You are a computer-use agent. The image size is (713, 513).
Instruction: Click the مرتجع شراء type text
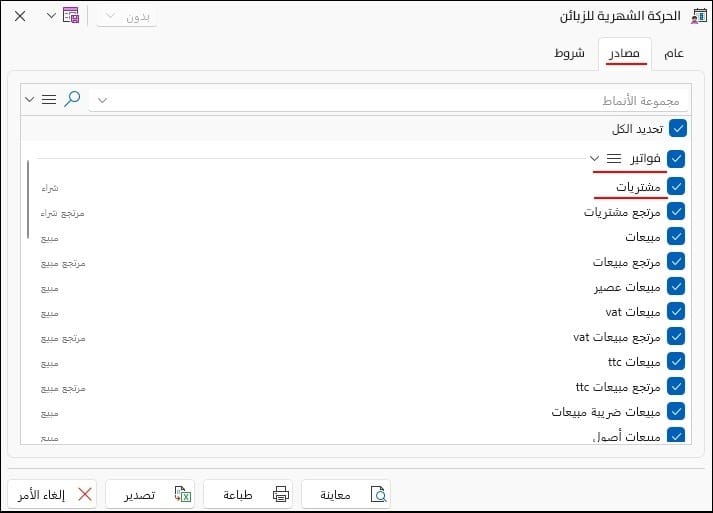click(63, 213)
